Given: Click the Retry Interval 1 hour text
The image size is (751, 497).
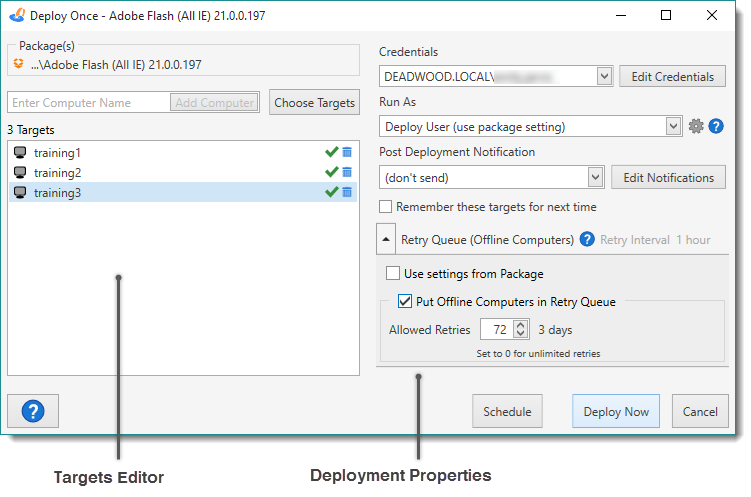Looking at the screenshot, I should tap(655, 240).
